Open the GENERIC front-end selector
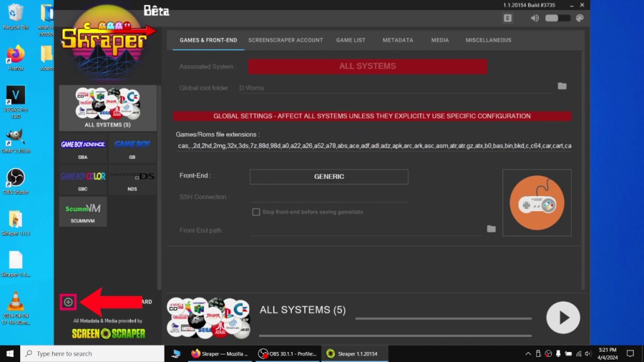This screenshot has height=362, width=644. point(328,177)
